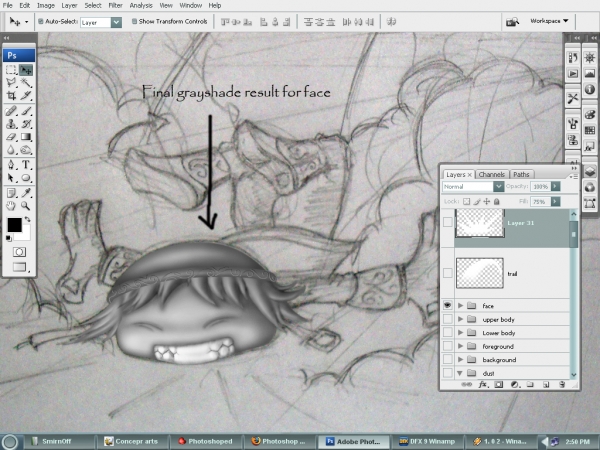Image resolution: width=600 pixels, height=450 pixels.
Task: Open the Workspace dropdown
Action: click(x=549, y=21)
